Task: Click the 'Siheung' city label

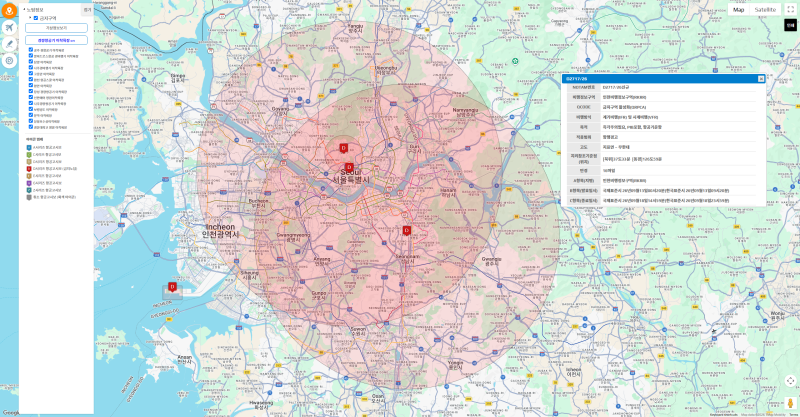Action: [x=249, y=273]
